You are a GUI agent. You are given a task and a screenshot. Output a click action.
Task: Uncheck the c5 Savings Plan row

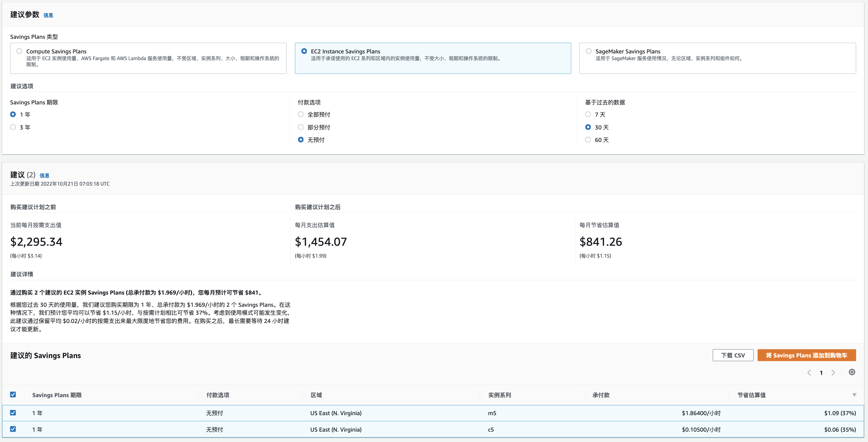tap(13, 429)
